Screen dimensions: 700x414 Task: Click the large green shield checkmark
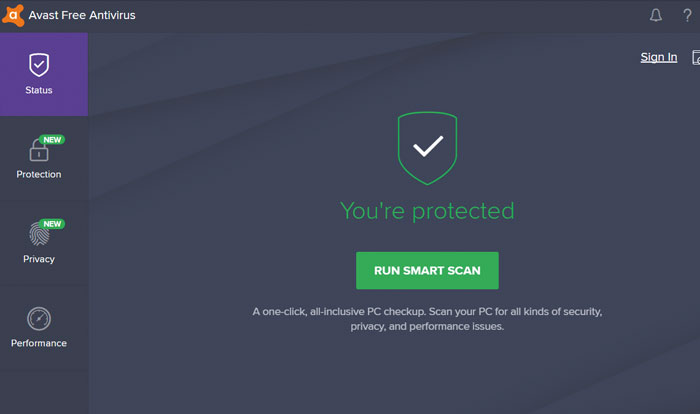427,148
